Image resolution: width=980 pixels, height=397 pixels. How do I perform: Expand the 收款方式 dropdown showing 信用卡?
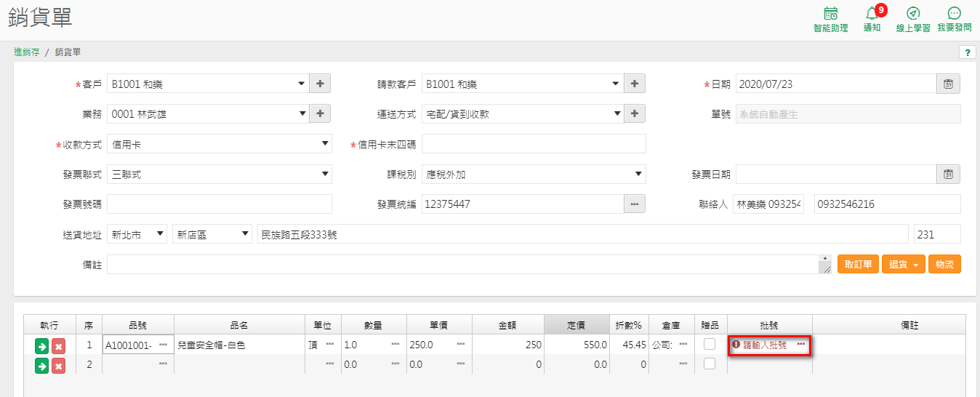pos(325,144)
